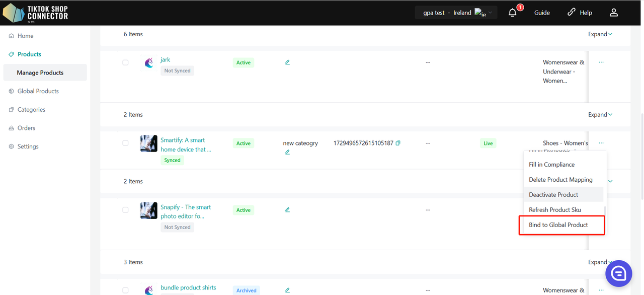The width and height of the screenshot is (644, 295).
Task: Select the jark product checkbox
Action: 125,63
